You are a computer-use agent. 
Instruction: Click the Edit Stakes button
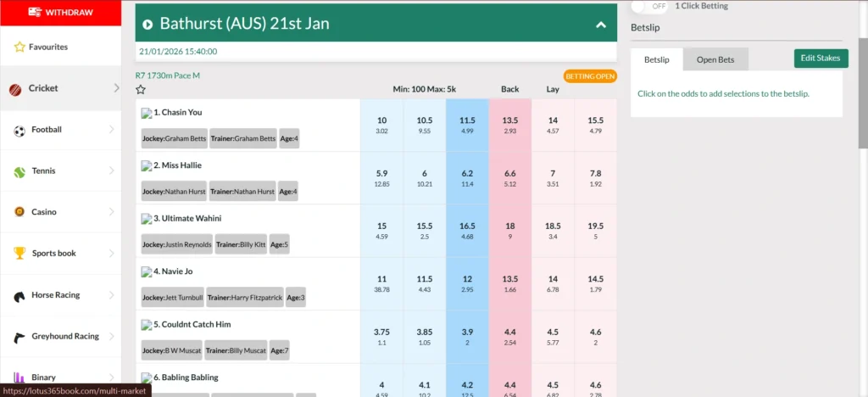pyautogui.click(x=821, y=59)
